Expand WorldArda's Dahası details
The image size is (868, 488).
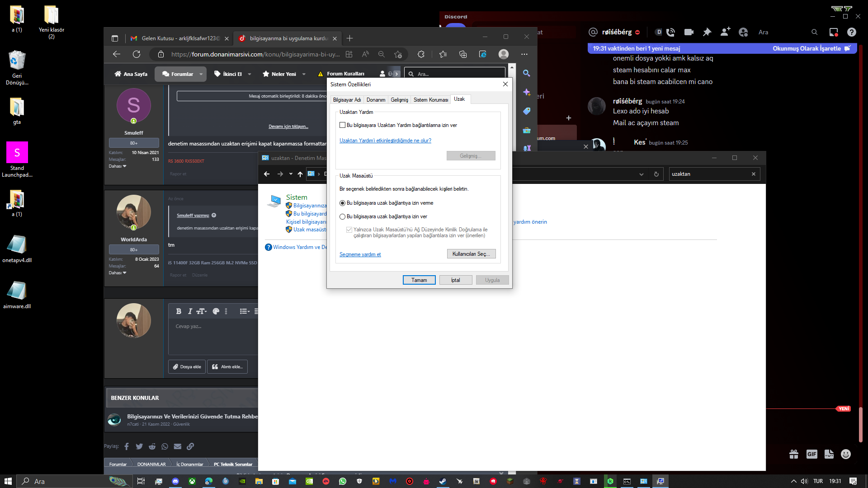click(x=118, y=273)
